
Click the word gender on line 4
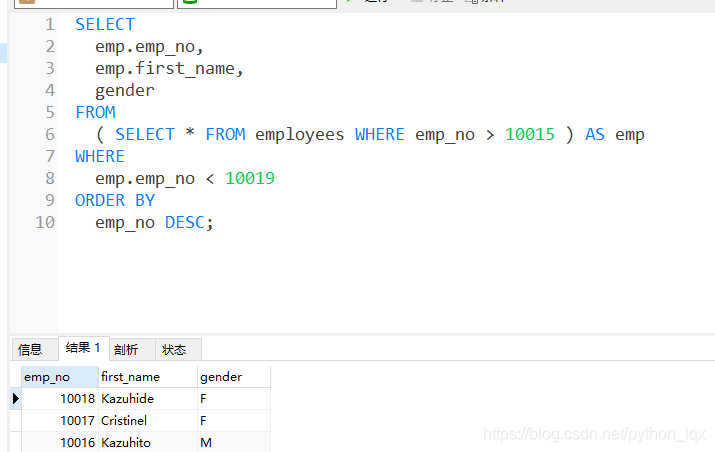pyautogui.click(x=124, y=91)
